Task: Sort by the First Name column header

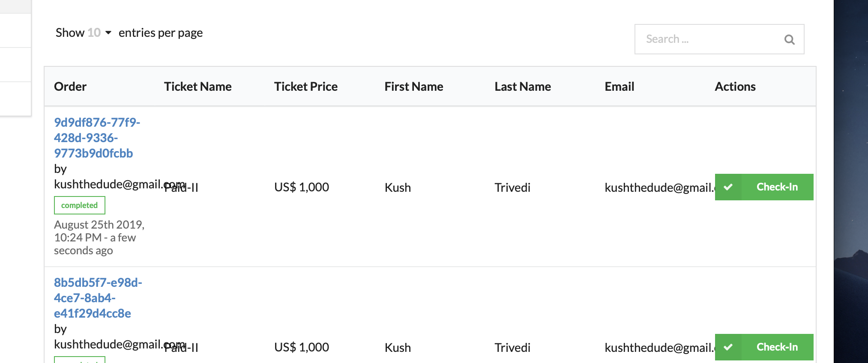Action: (413, 86)
